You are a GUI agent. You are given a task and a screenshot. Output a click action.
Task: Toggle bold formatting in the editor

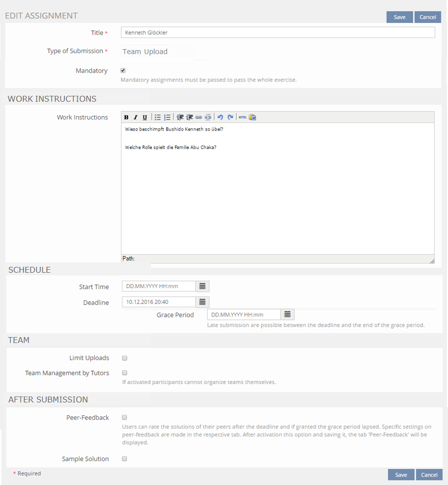[126, 117]
